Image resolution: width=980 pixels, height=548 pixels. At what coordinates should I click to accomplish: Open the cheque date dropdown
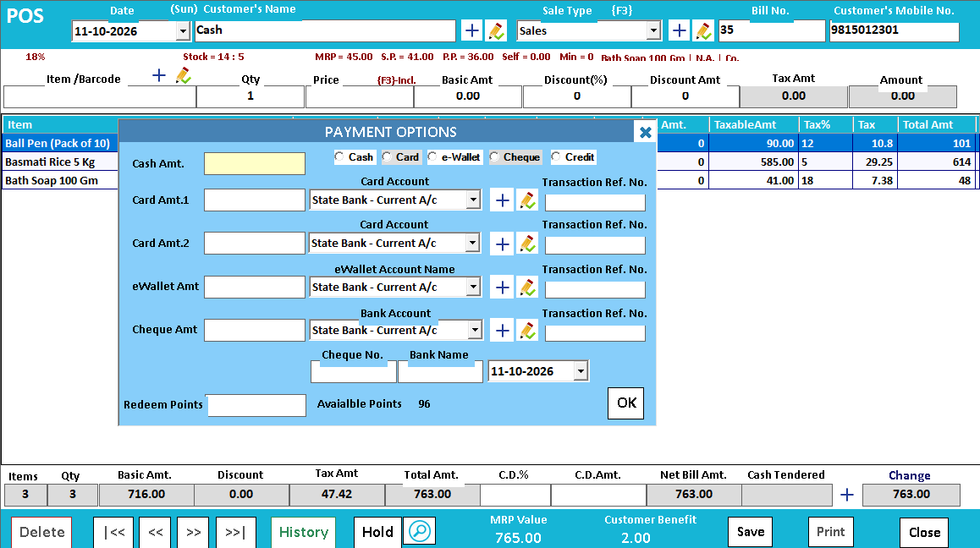(x=581, y=371)
